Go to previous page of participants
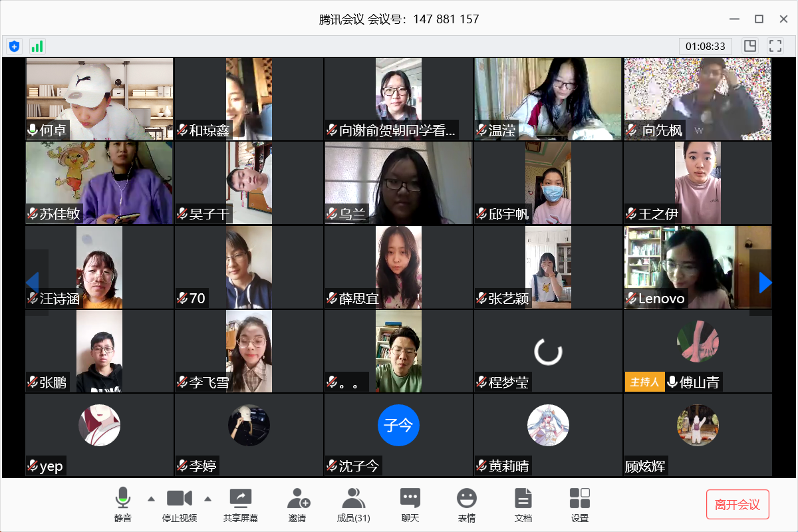 pos(33,283)
